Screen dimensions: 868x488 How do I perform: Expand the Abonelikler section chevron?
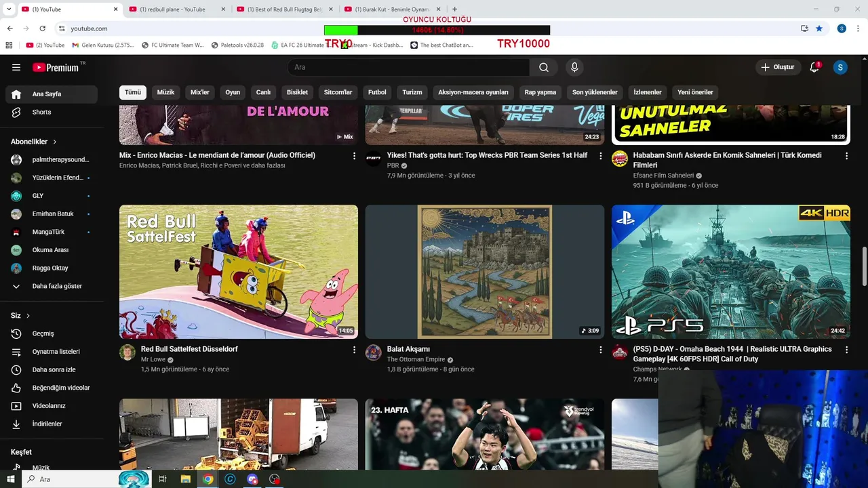click(55, 142)
